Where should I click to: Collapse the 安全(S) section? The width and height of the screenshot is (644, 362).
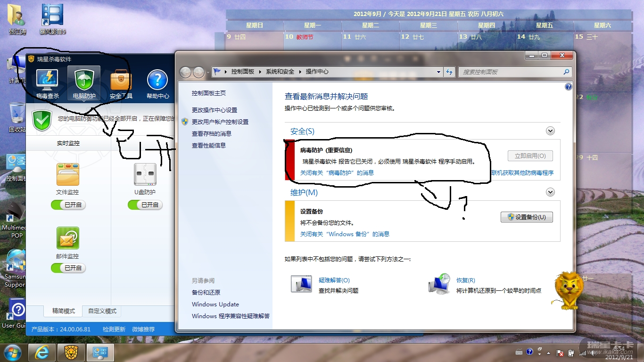coord(550,131)
